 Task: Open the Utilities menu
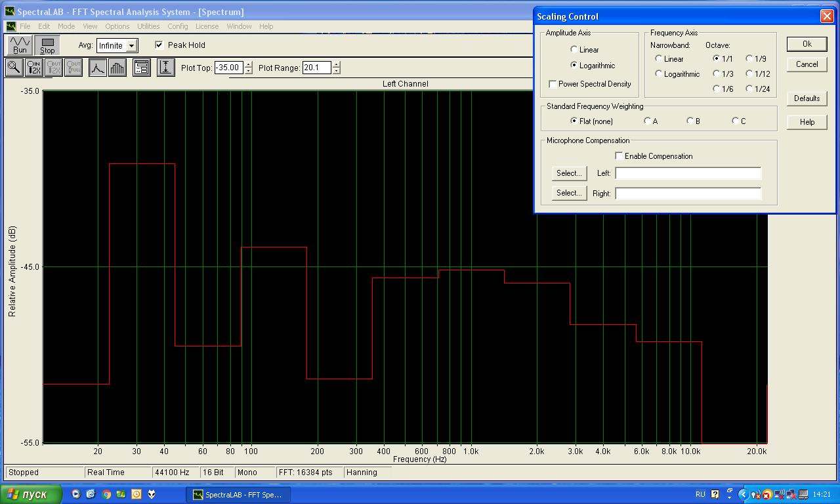(148, 26)
